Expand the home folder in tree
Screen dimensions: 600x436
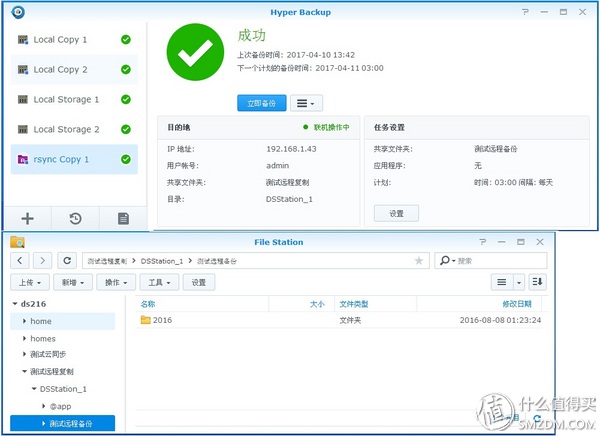click(24, 321)
